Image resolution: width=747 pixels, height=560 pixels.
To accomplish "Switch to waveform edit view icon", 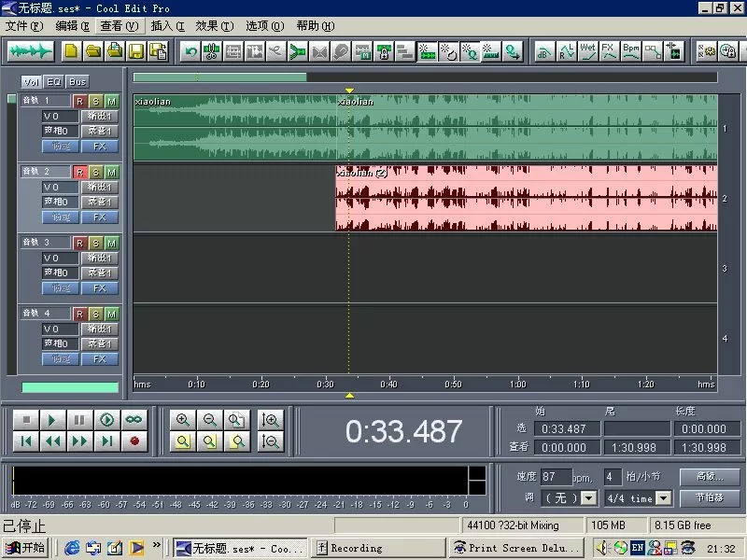I will pyautogui.click(x=29, y=51).
